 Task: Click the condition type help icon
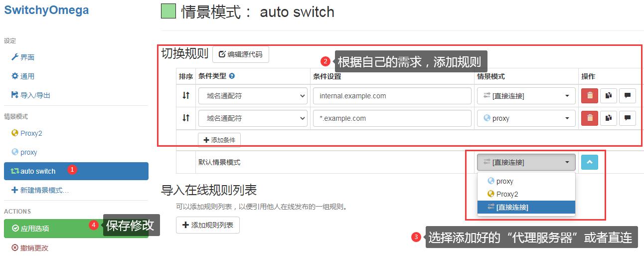pyautogui.click(x=232, y=76)
